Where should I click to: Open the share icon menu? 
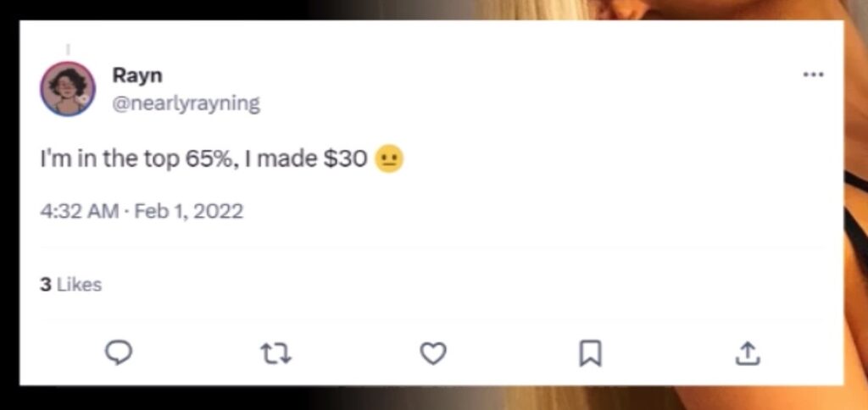click(747, 353)
